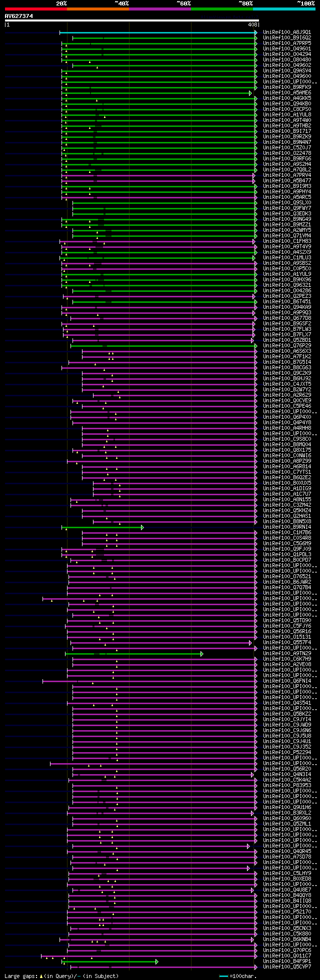Select the UniRef100_A6S6X3 entry

point(287,351)
